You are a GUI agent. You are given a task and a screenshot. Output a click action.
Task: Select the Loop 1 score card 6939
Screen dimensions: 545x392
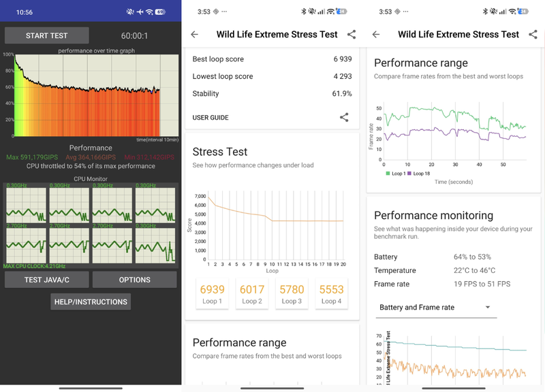point(212,293)
